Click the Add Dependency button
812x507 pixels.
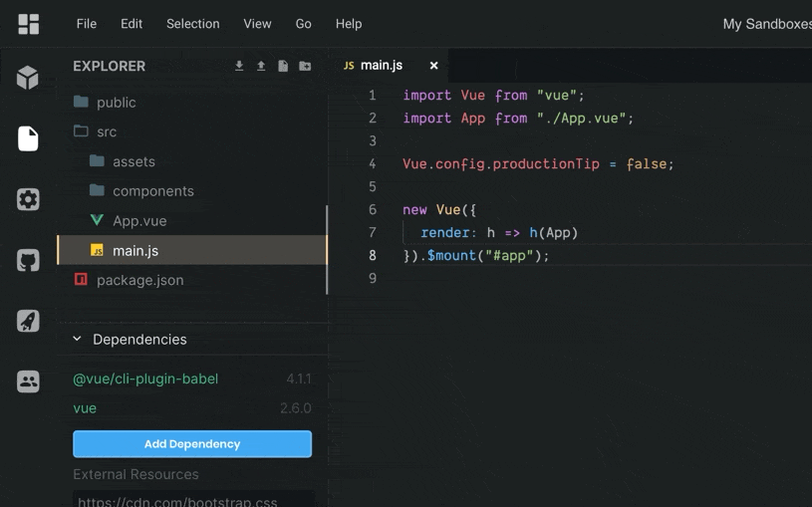click(x=192, y=444)
